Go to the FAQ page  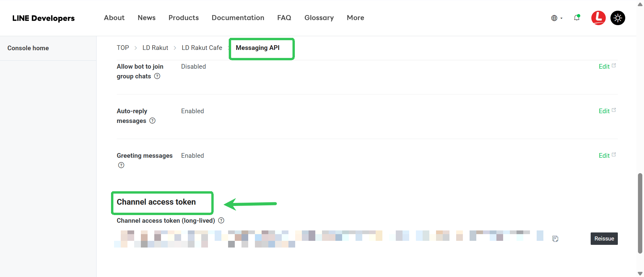point(284,18)
